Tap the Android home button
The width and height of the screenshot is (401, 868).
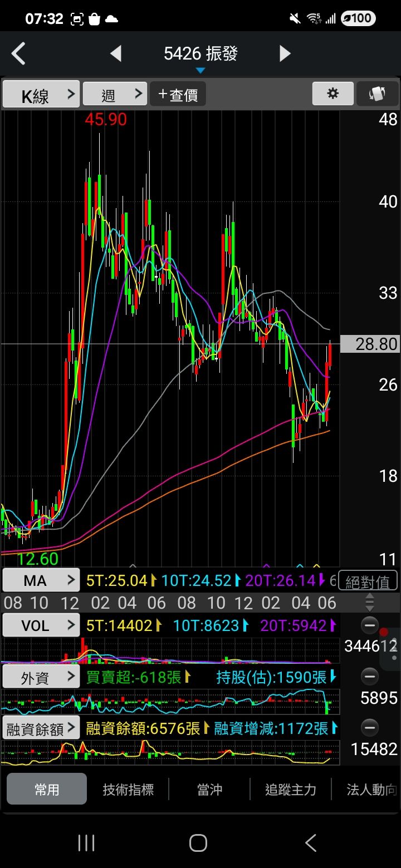(198, 843)
